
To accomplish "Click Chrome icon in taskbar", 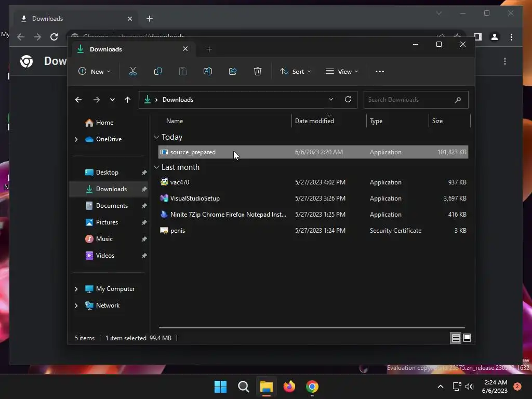I will 312,387.
